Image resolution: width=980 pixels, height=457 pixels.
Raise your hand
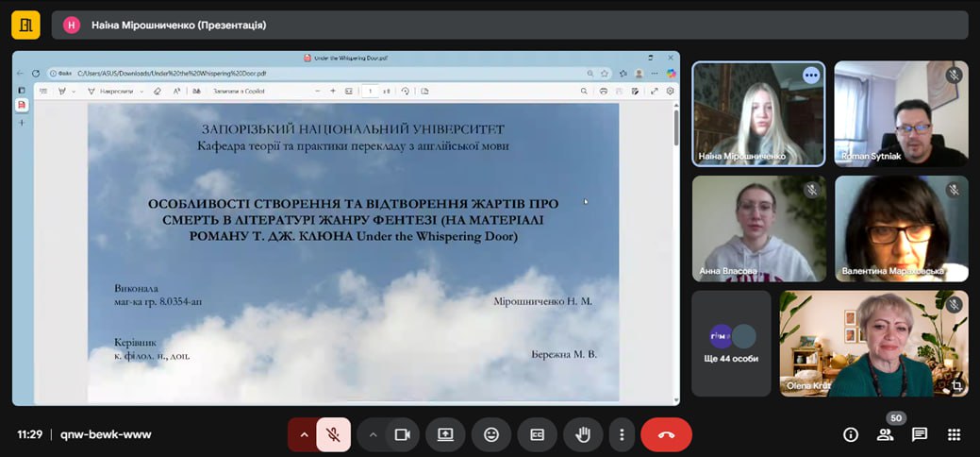click(583, 434)
